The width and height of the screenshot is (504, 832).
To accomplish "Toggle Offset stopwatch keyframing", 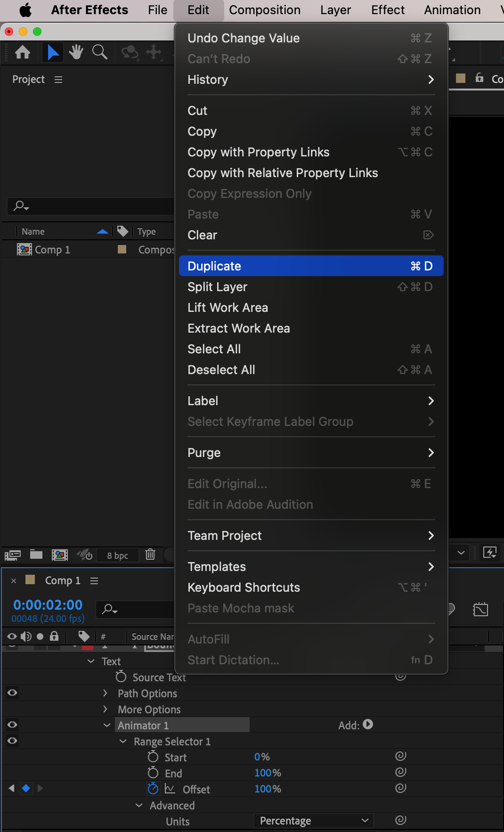I will (x=153, y=789).
